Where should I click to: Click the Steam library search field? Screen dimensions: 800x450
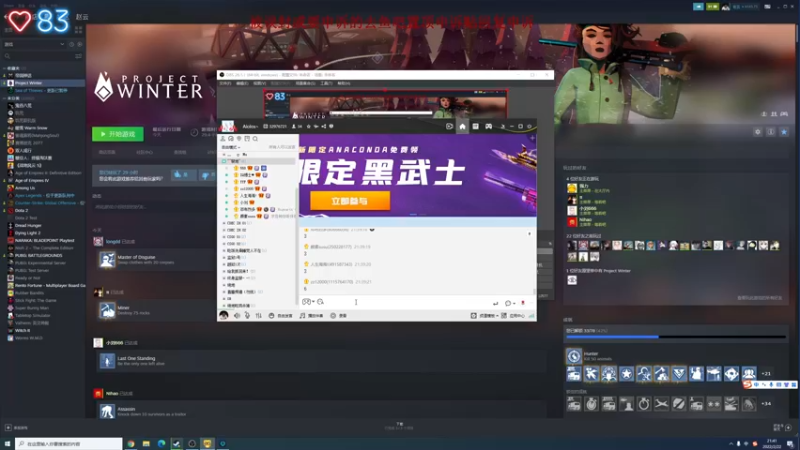coord(38,56)
